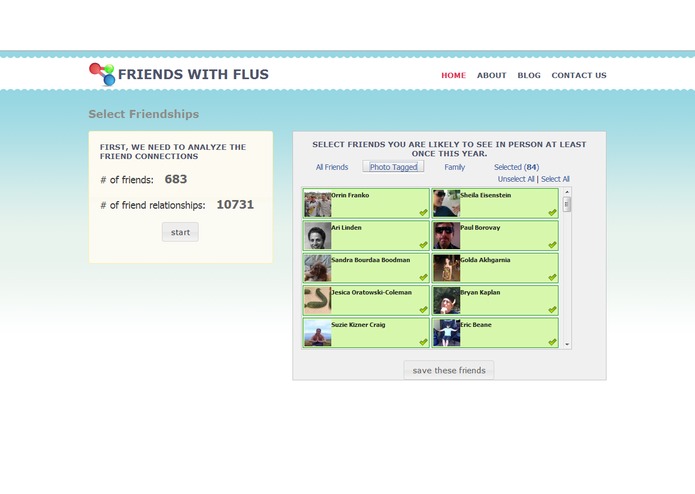Switch to the Photo Tagged tab
The height and width of the screenshot is (494, 695).
tap(393, 167)
